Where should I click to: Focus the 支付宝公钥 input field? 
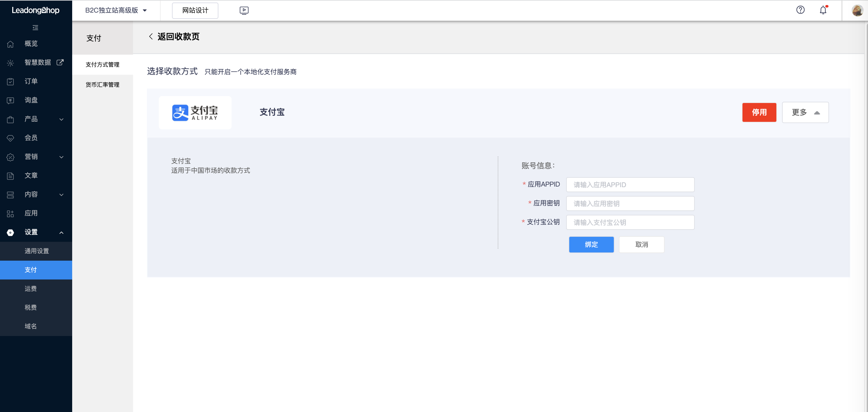pyautogui.click(x=630, y=223)
